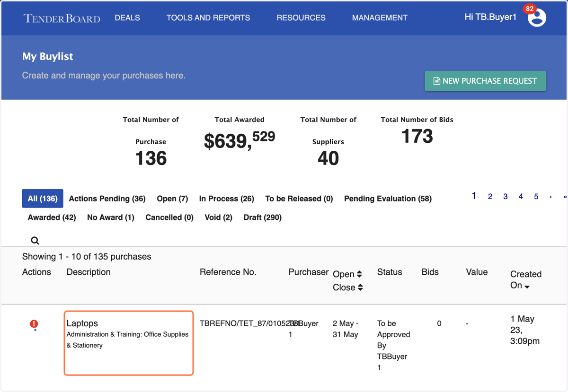
Task: Select the Awarded (42) tab
Action: pyautogui.click(x=52, y=218)
